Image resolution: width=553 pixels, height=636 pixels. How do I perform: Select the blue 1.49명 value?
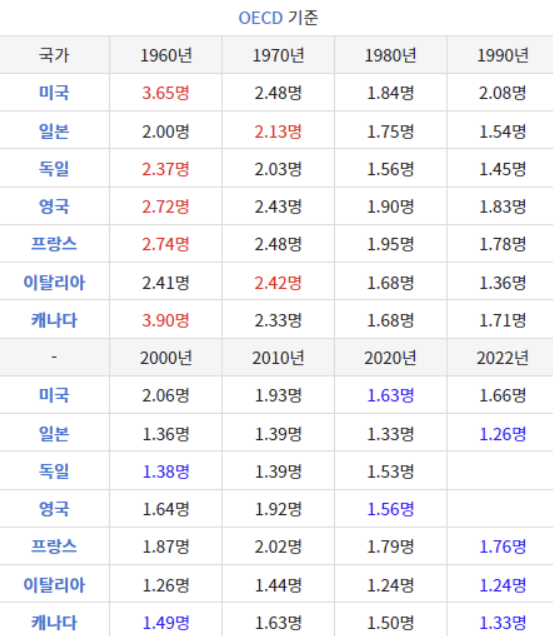pos(166,623)
